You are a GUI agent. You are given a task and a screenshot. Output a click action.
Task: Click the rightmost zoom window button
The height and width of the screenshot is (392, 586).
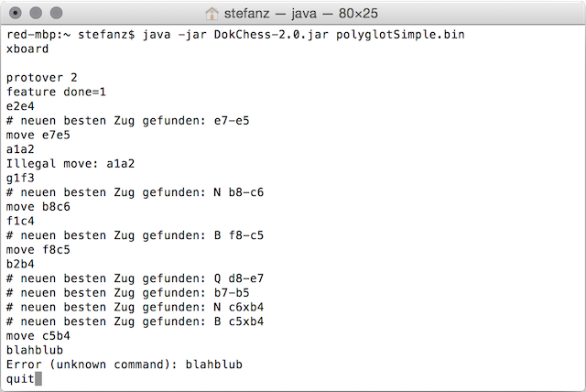[57, 13]
